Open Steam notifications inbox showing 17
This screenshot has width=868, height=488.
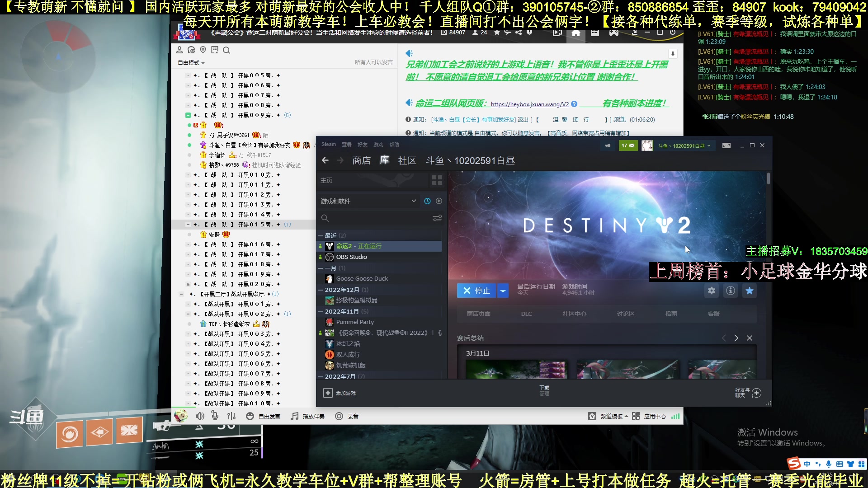(628, 145)
